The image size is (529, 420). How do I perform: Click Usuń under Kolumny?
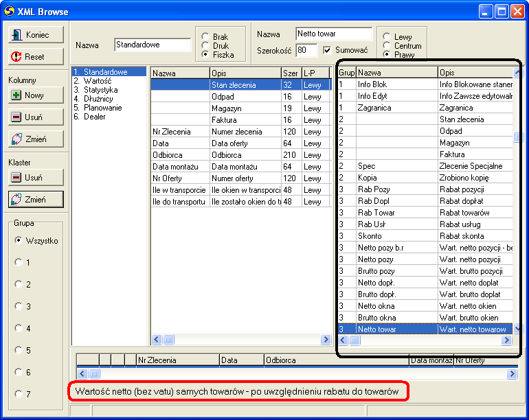[x=36, y=117]
